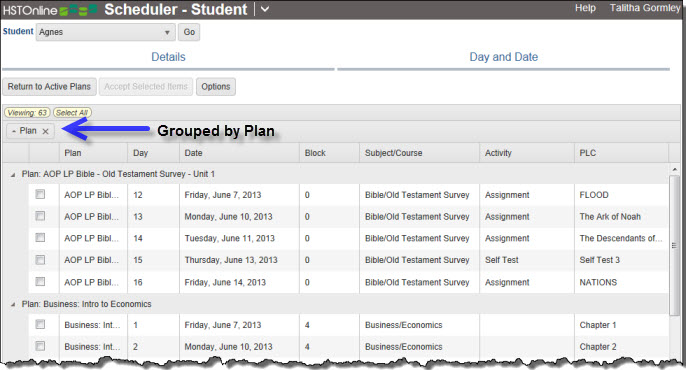Open the Student dropdown showing Agnes
The image size is (686, 370).
[105, 32]
